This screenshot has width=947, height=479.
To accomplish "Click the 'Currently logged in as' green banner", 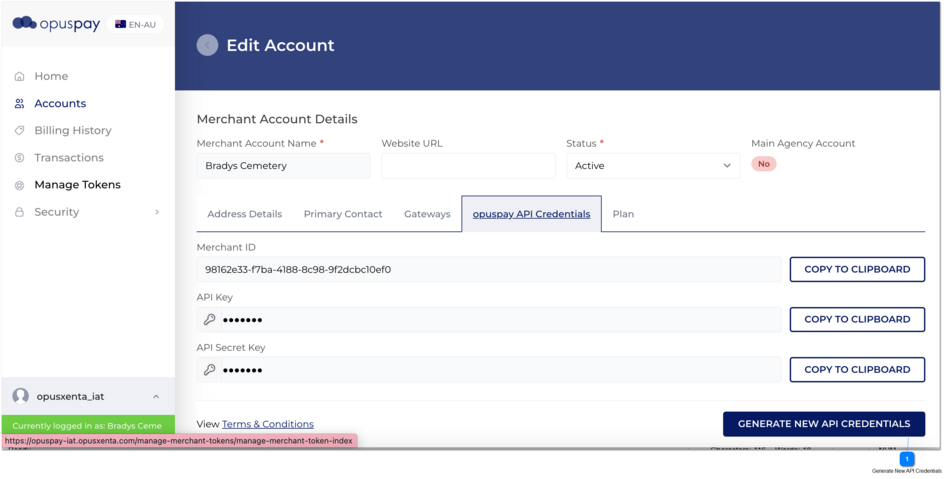I will pos(88,425).
